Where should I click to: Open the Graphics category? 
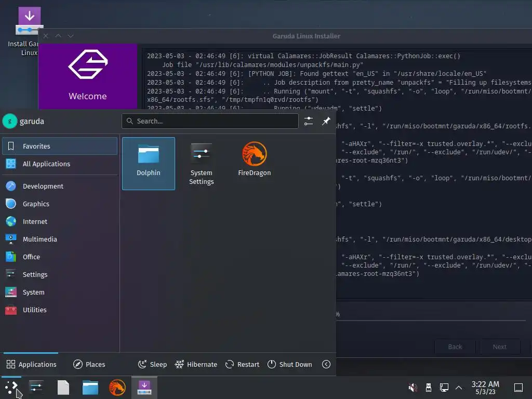point(60,204)
